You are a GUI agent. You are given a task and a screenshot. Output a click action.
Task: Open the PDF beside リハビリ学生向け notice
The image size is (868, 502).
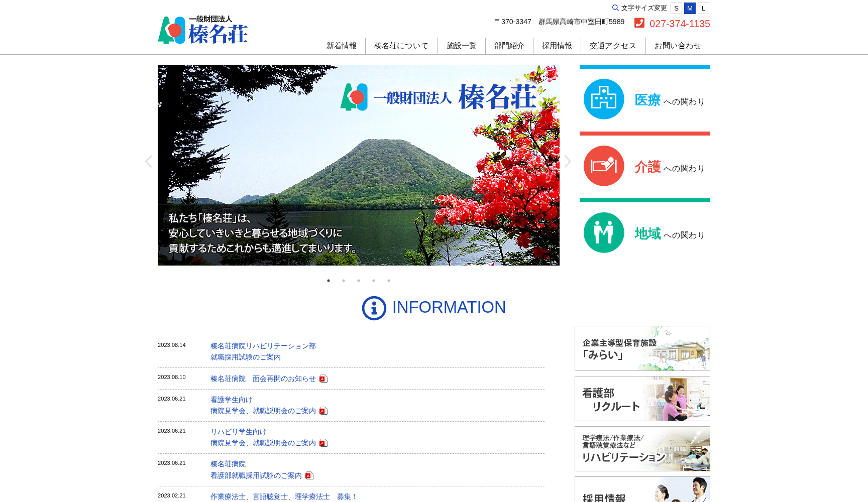[x=324, y=442]
